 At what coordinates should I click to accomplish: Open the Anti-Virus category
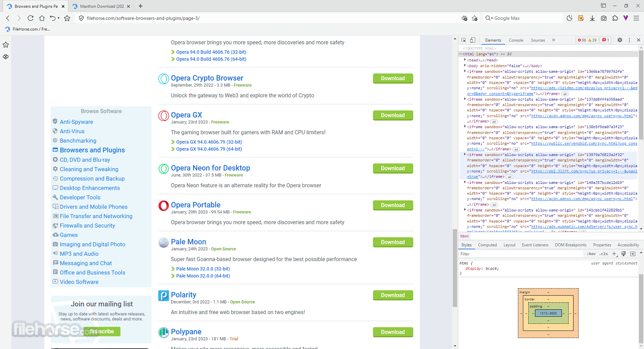coord(72,131)
